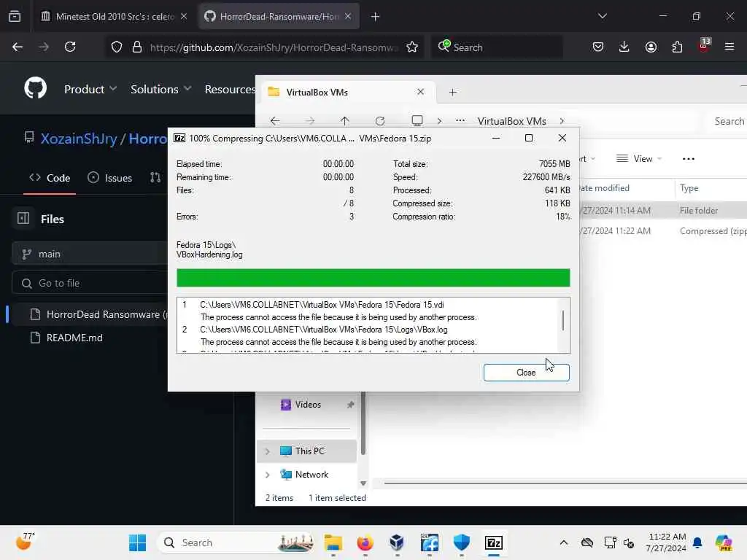Go to GitHub home via Octocat logo
Image resolution: width=747 pixels, height=560 pixels.
tap(35, 88)
